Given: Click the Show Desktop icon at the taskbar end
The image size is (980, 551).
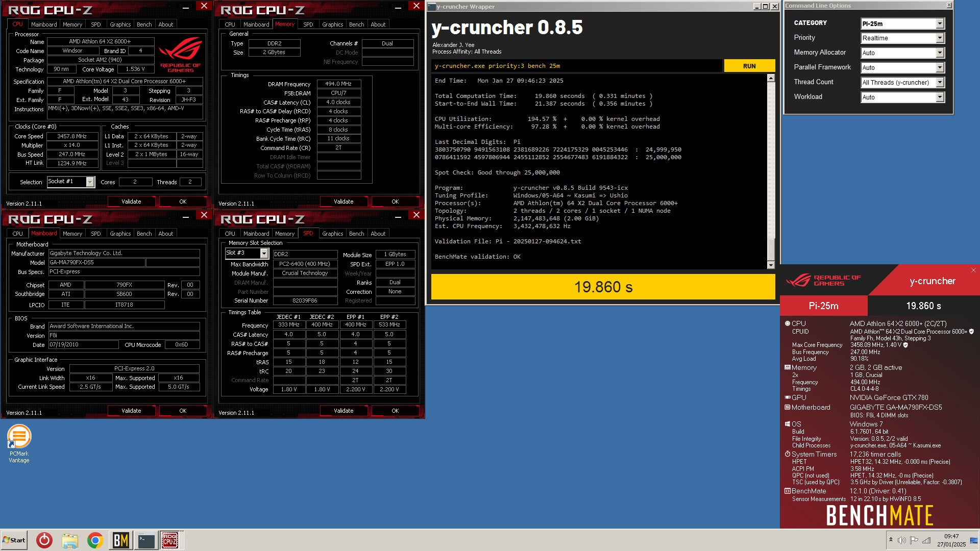Looking at the screenshot, I should pyautogui.click(x=974, y=540).
